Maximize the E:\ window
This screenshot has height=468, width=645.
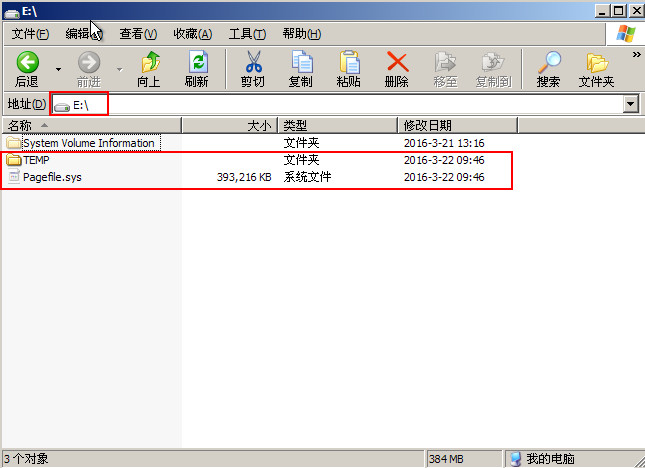pyautogui.click(x=618, y=10)
